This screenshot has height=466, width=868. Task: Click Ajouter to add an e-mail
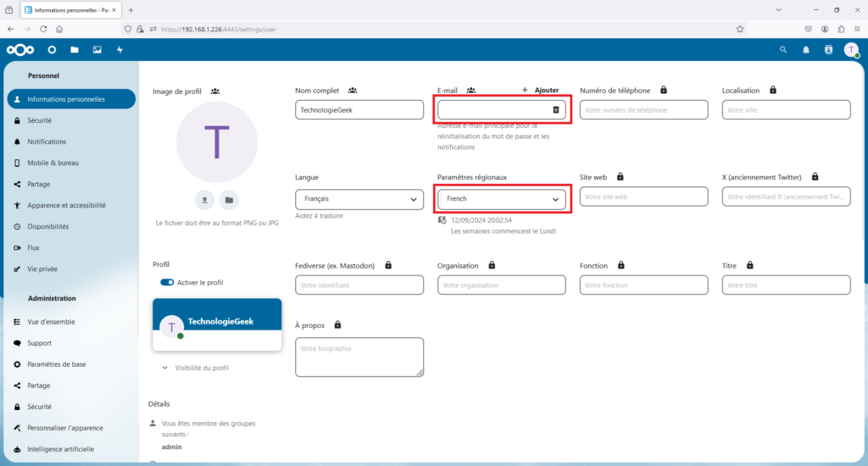(x=540, y=90)
